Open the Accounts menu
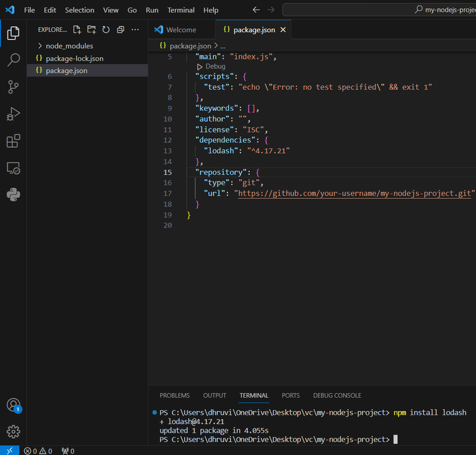 tap(13, 405)
